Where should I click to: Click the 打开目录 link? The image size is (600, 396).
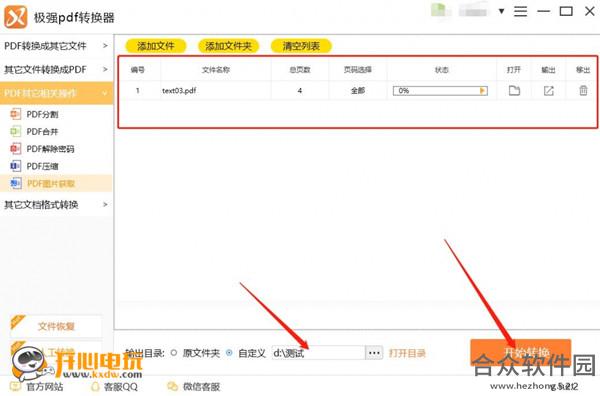pos(408,353)
